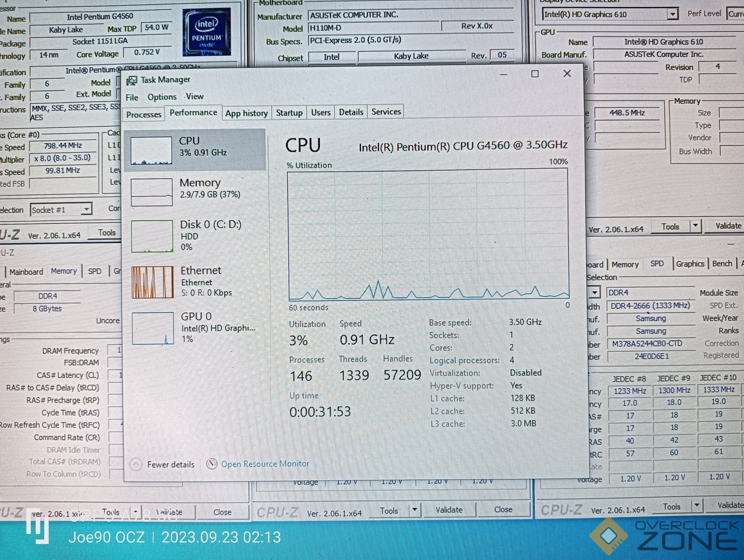Expand Tools dropdown arrow in bottom-middle CPU-Z window
Image resolution: width=744 pixels, height=560 pixels.
pos(414,510)
